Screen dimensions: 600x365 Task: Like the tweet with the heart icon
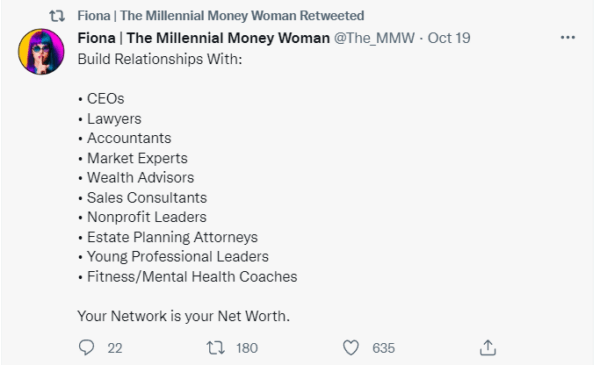pos(351,347)
